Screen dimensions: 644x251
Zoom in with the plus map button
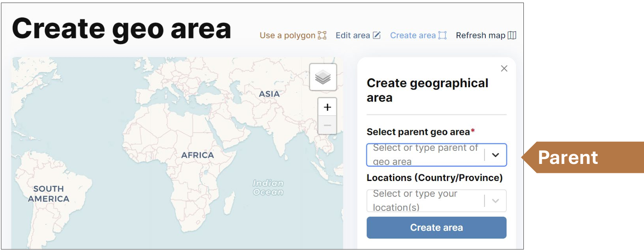coord(327,107)
